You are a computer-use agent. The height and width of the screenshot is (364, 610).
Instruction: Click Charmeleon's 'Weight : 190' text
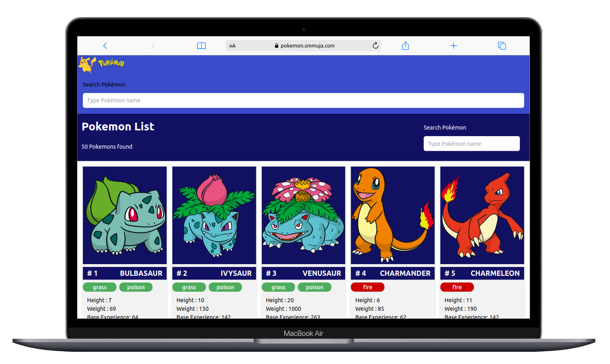click(x=461, y=309)
